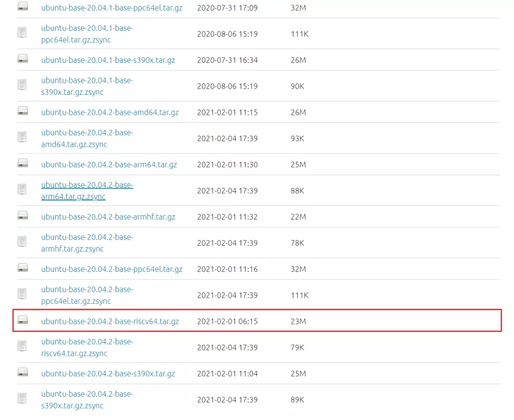Screen dimensions: 514x420
Task: Click the 79K size value
Action: 297,348
